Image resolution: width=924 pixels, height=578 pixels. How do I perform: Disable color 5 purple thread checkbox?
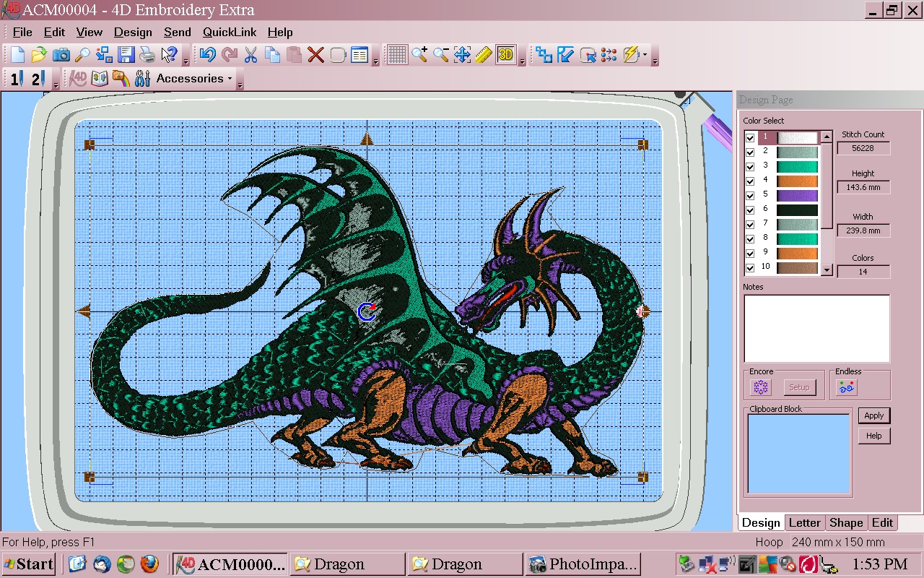(750, 196)
